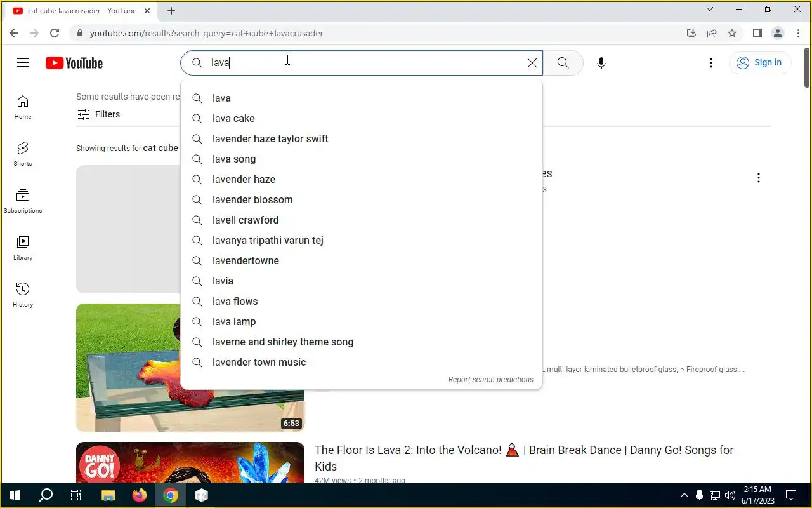Open the first video's three-dot options
812x508 pixels.
[758, 178]
